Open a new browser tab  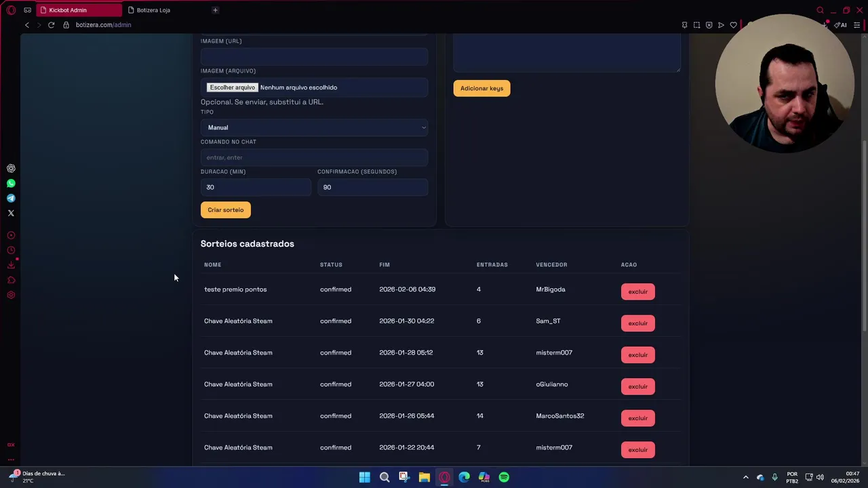[215, 10]
